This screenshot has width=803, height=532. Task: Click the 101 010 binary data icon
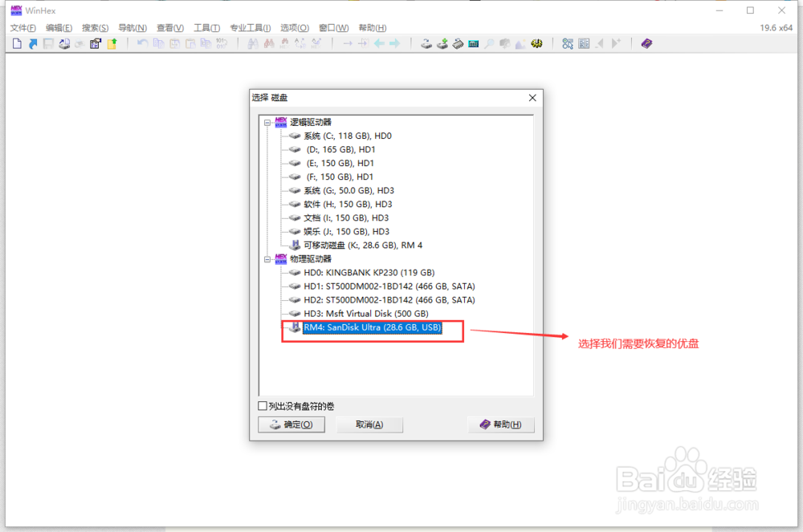(222, 43)
